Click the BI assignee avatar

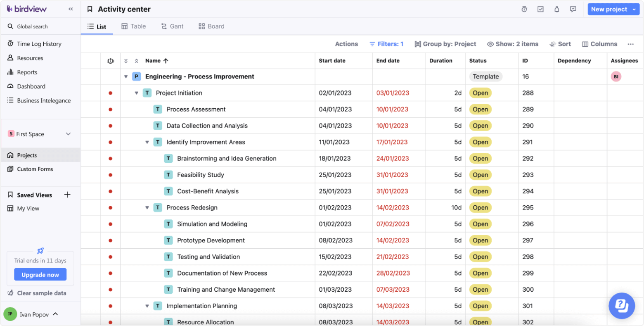(x=616, y=76)
